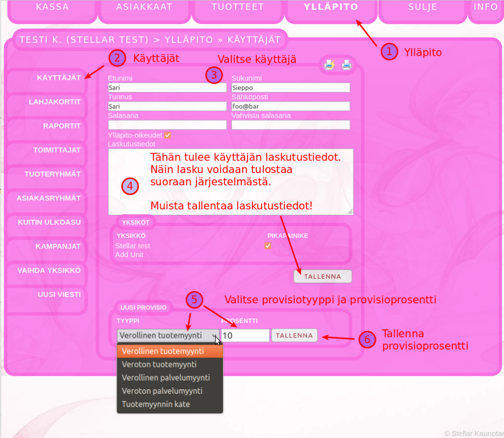Open Raportit from the side menu

pyautogui.click(x=61, y=126)
